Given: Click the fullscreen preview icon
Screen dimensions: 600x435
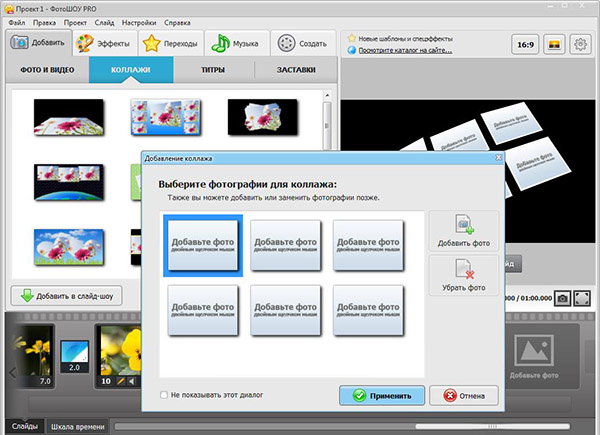Looking at the screenshot, I should click(582, 298).
